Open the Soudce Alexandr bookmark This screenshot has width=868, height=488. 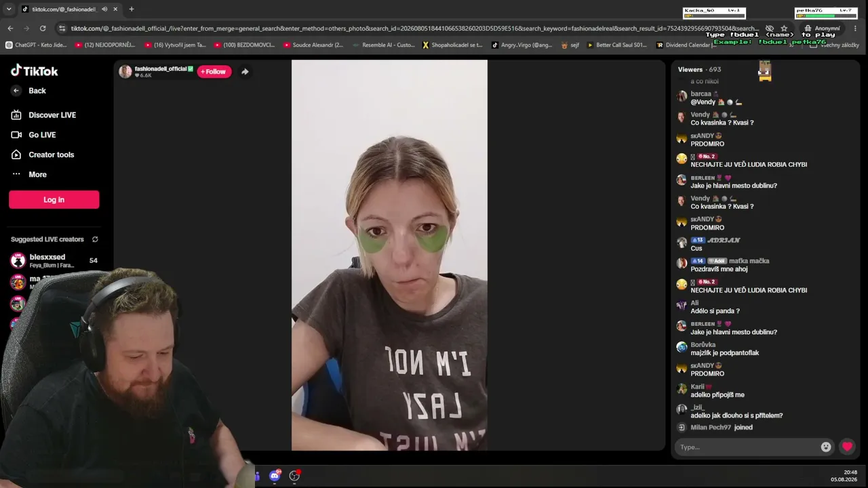point(313,45)
